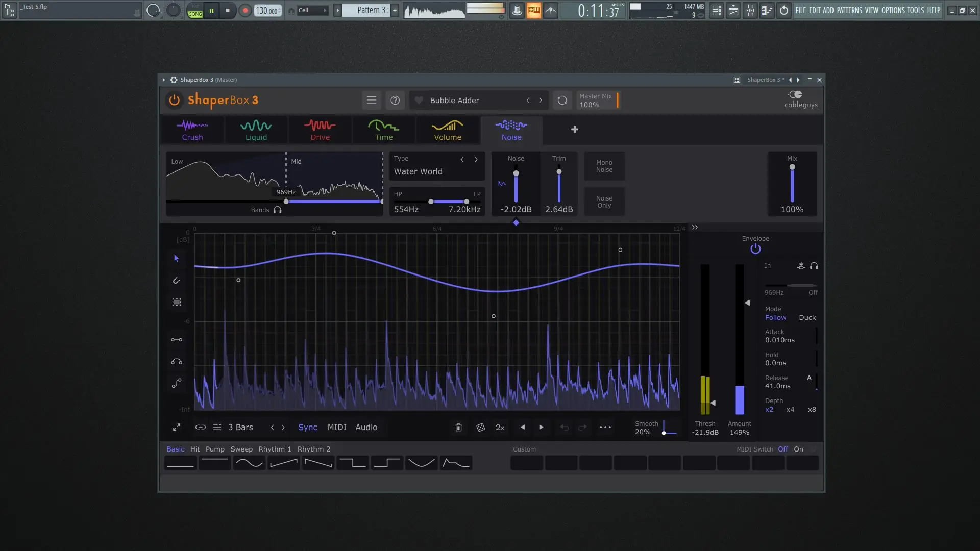Toggle the Noise Only button
Screen dimensions: 980x551
tap(604, 202)
